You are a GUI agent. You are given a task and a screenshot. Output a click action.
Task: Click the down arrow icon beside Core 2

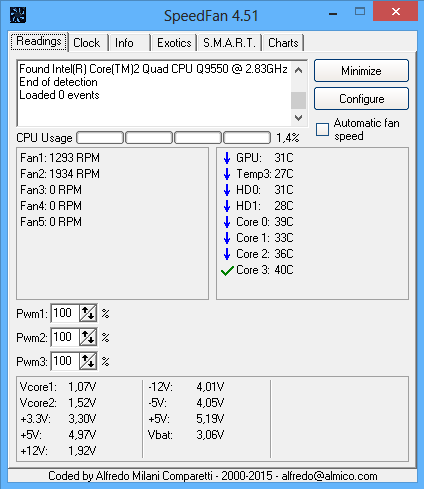coord(227,254)
